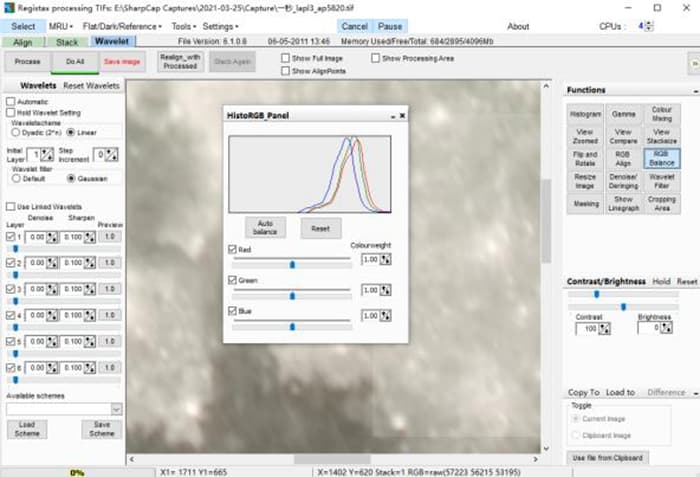Select Dyadic waveletscheme radio option
This screenshot has width=700, height=477.
[14, 132]
